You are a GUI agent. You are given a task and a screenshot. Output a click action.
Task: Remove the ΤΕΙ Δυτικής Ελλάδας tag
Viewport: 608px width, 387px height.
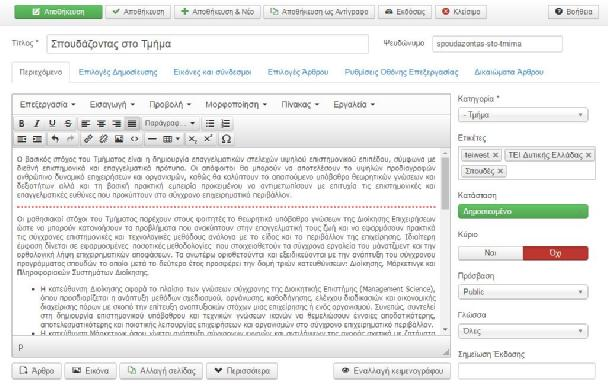pyautogui.click(x=588, y=155)
